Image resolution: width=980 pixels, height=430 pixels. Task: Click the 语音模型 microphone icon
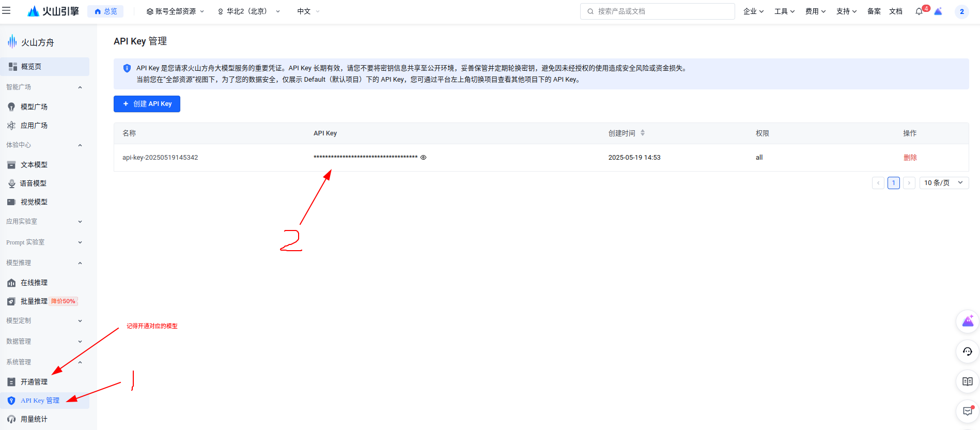click(11, 183)
